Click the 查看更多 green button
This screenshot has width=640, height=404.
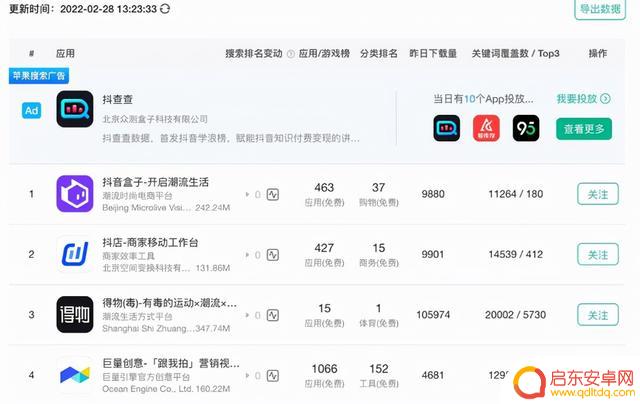coord(584,129)
